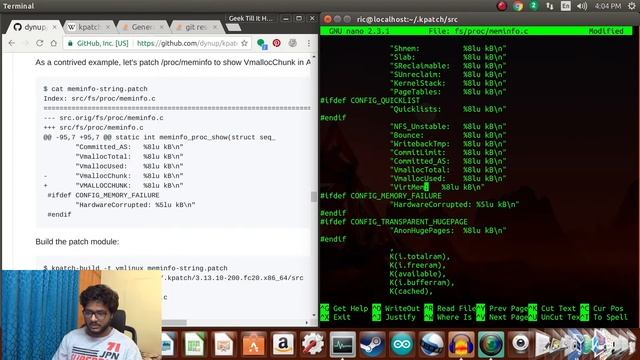Open System Settings wrench-gear icon
Image resolution: width=640 pixels, height=360 pixels.
[x=313, y=344]
